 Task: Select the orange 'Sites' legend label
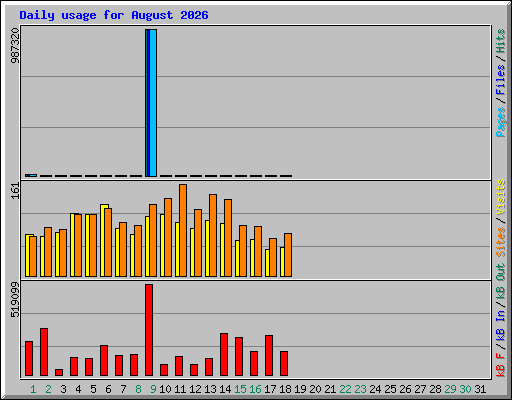[500, 242]
